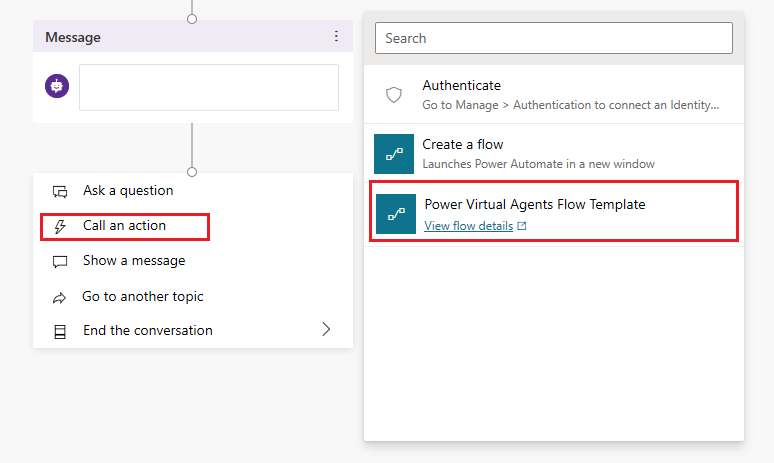This screenshot has height=463, width=774.
Task: Click the bot avatar icon in Message node
Action: click(57, 87)
